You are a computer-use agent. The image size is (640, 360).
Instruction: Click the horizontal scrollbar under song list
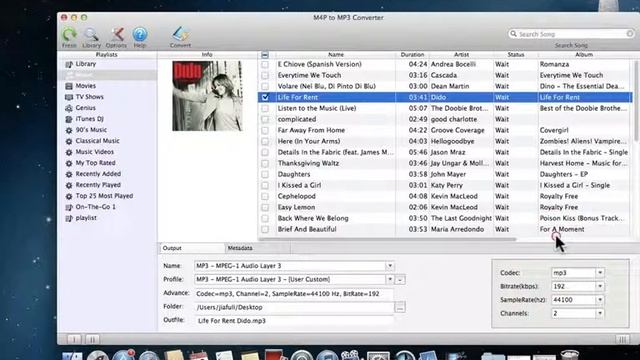pos(388,239)
